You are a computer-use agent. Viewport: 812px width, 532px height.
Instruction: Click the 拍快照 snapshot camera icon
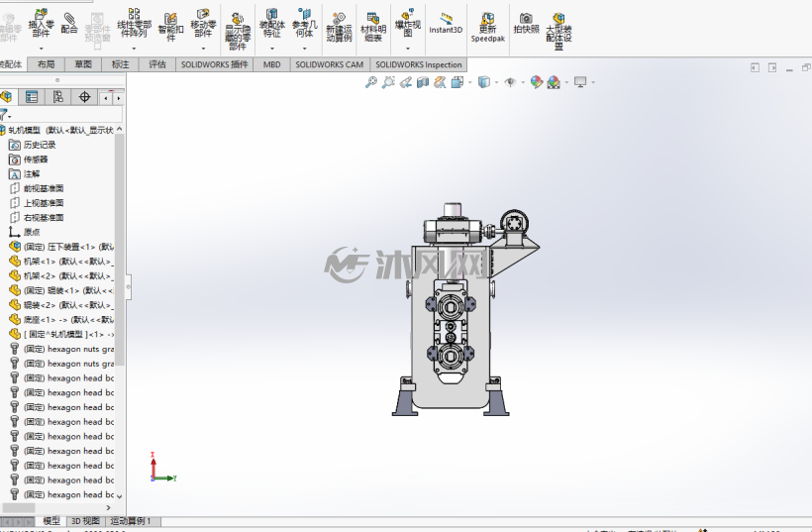click(526, 24)
